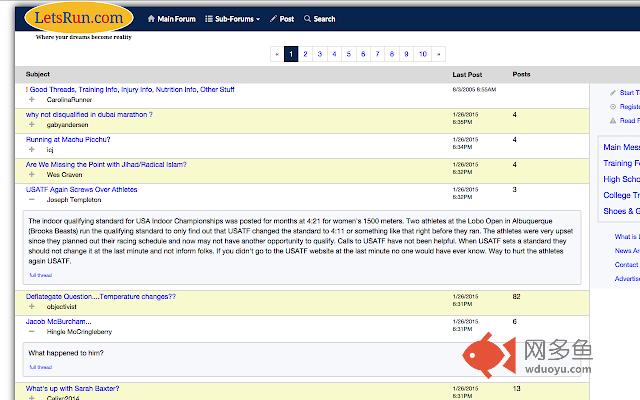Open 'What's up with Sarah Baxter?' thread
Screen dimensions: 640x400
[x=73, y=388]
